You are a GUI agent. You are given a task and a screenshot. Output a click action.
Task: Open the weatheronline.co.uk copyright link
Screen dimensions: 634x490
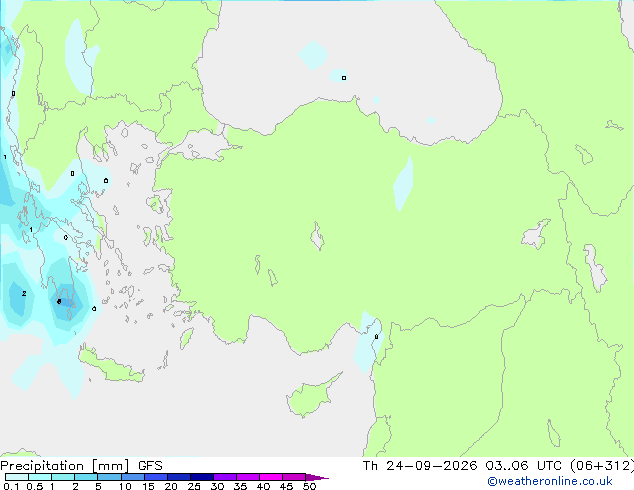click(x=550, y=481)
